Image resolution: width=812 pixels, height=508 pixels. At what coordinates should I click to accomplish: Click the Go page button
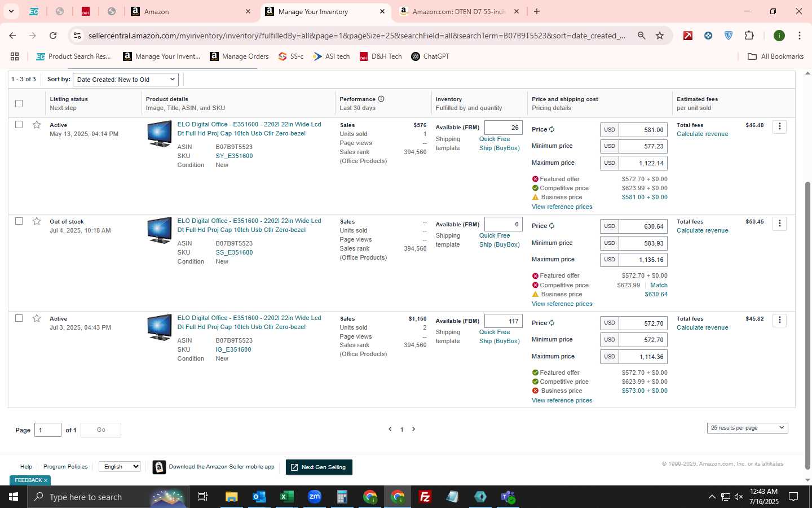[x=101, y=430]
